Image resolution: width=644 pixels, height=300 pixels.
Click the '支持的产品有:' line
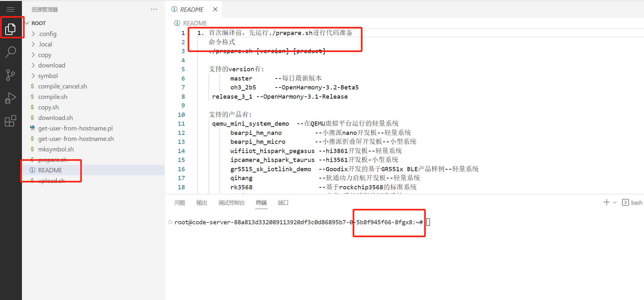[230, 115]
